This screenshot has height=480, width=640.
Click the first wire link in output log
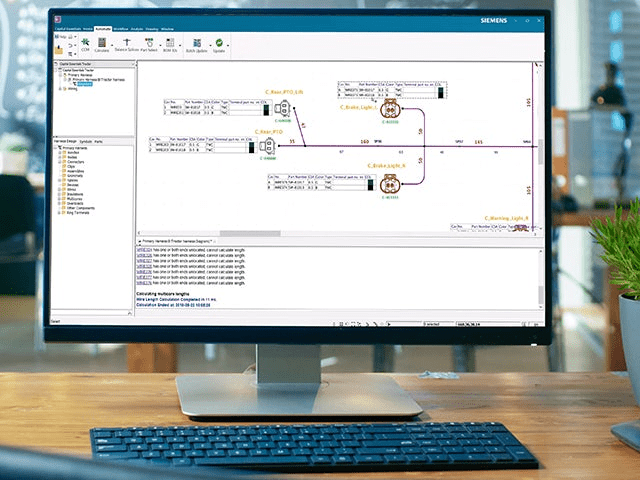tap(143, 248)
